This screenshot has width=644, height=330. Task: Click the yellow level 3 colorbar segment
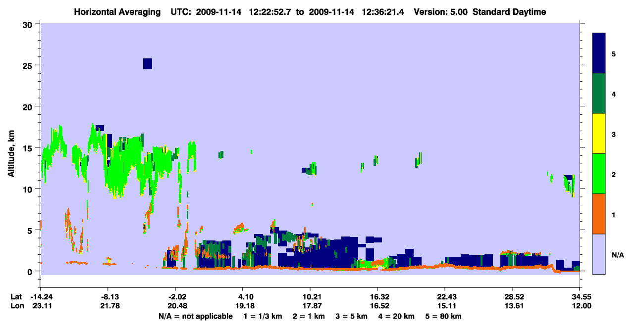(599, 134)
